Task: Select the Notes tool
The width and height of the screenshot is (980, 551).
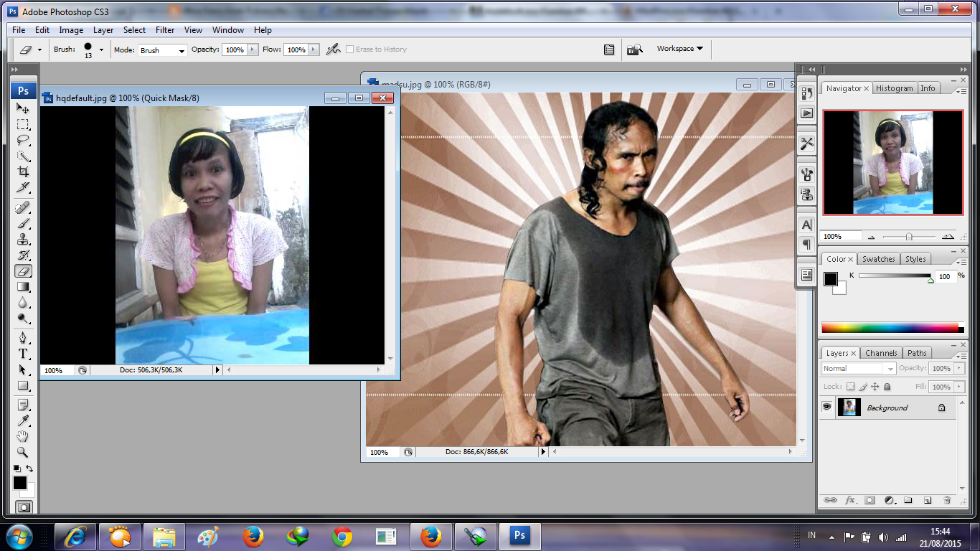Action: point(23,405)
